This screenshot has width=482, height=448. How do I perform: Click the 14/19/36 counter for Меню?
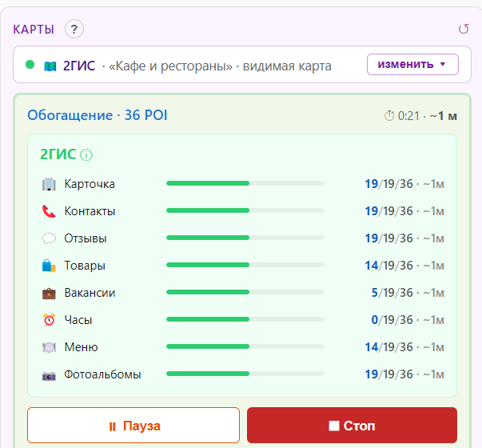coord(388,347)
